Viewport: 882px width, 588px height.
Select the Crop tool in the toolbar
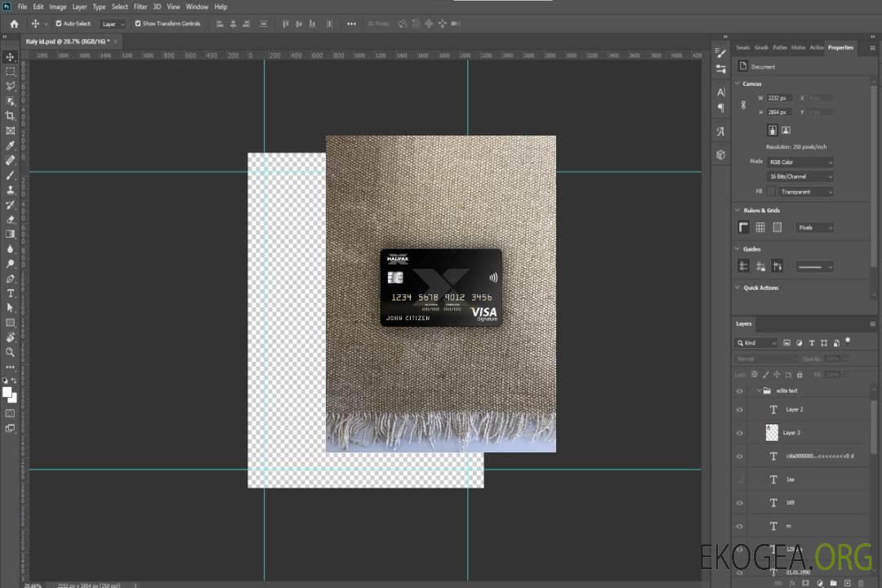pyautogui.click(x=11, y=116)
